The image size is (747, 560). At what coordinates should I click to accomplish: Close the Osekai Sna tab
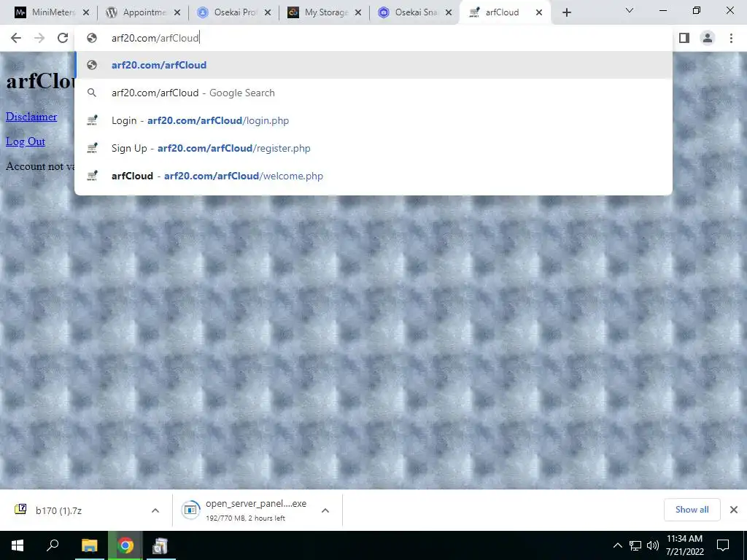point(449,12)
